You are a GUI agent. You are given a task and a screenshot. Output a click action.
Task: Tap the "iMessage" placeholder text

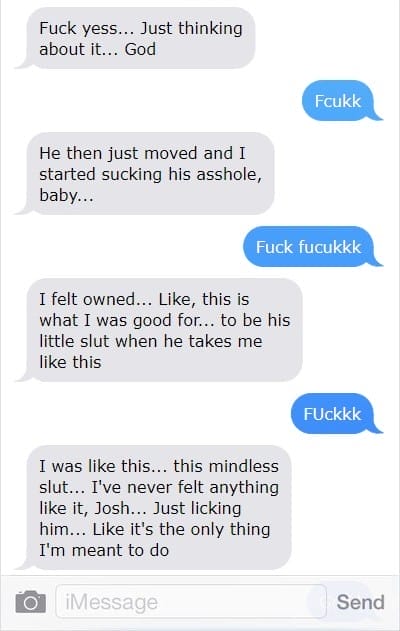(x=111, y=602)
